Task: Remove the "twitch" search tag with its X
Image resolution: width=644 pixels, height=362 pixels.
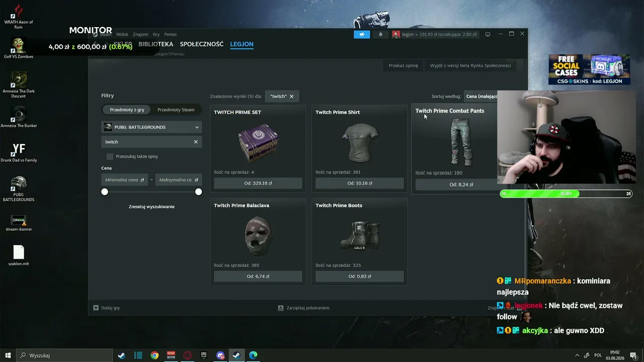Action: 291,96
